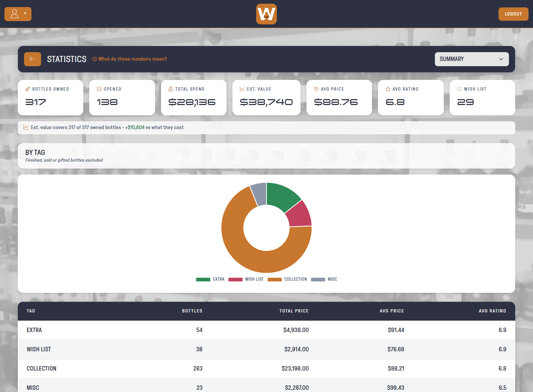This screenshot has width=533, height=392.
Task: Click the $38,740 estimated value figure
Action: [266, 102]
